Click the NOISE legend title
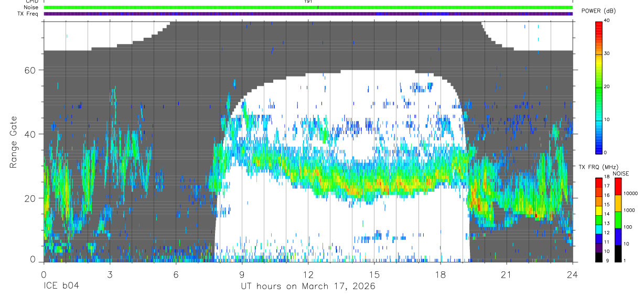644x297 pixels. point(621,173)
